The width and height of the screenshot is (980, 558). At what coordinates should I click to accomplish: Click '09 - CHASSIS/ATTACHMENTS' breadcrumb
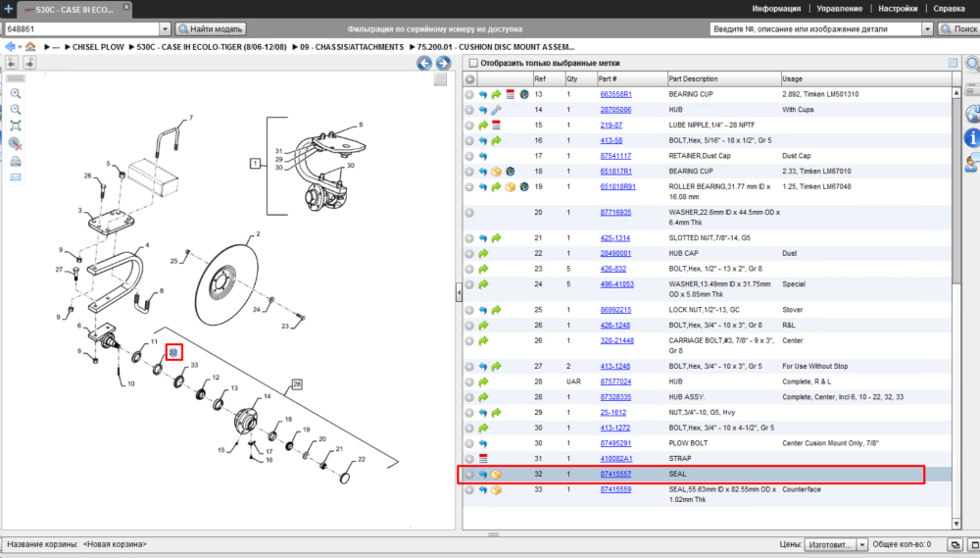tap(352, 47)
